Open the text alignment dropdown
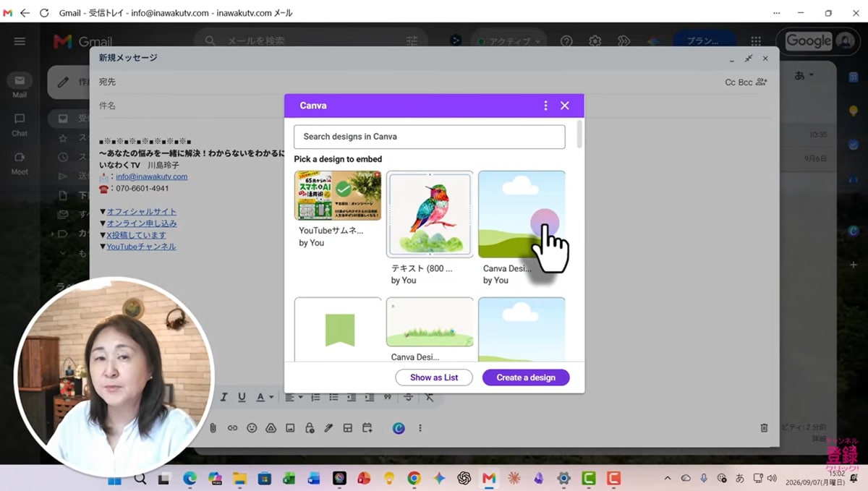The height and width of the screenshot is (491, 868). (x=292, y=397)
